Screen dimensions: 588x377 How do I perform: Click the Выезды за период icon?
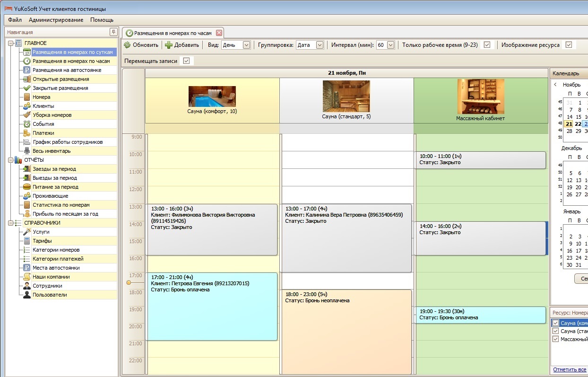pyautogui.click(x=27, y=178)
